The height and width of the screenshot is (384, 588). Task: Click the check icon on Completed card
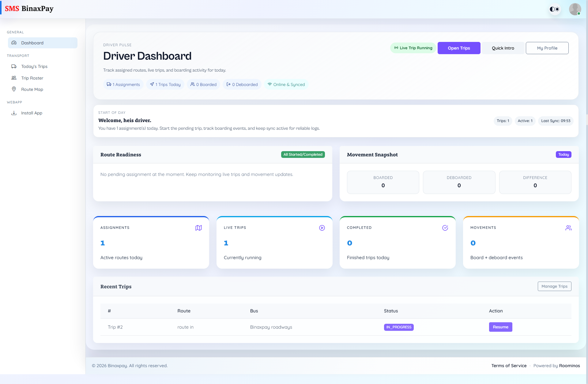(445, 228)
